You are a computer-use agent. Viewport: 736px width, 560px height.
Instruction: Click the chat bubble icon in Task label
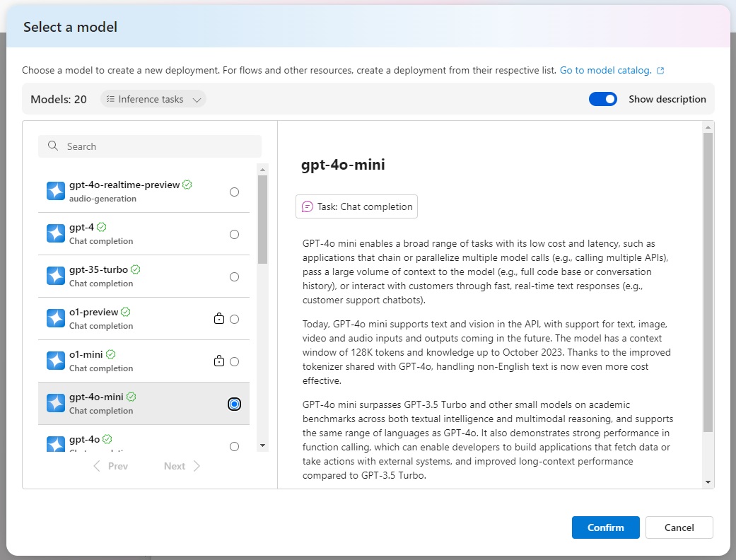tap(308, 207)
